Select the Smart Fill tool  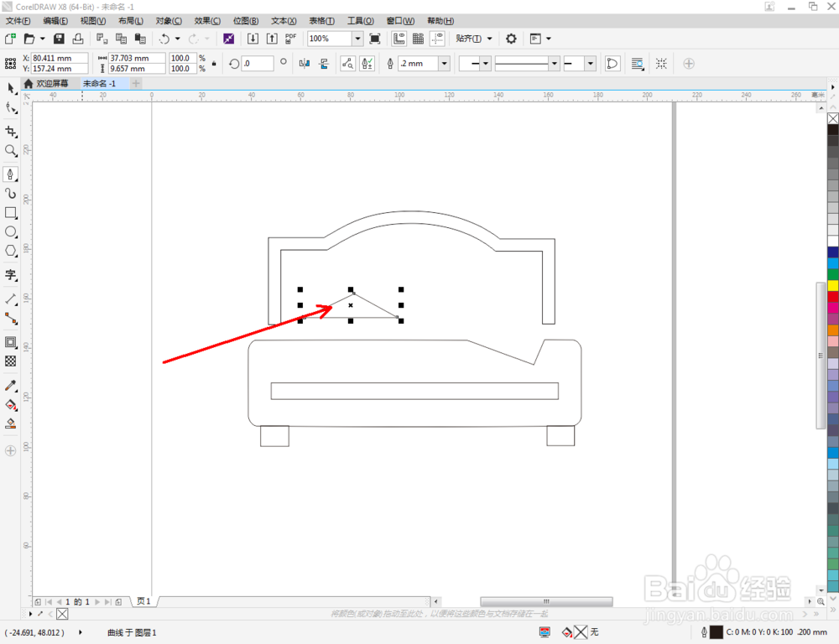[11, 424]
